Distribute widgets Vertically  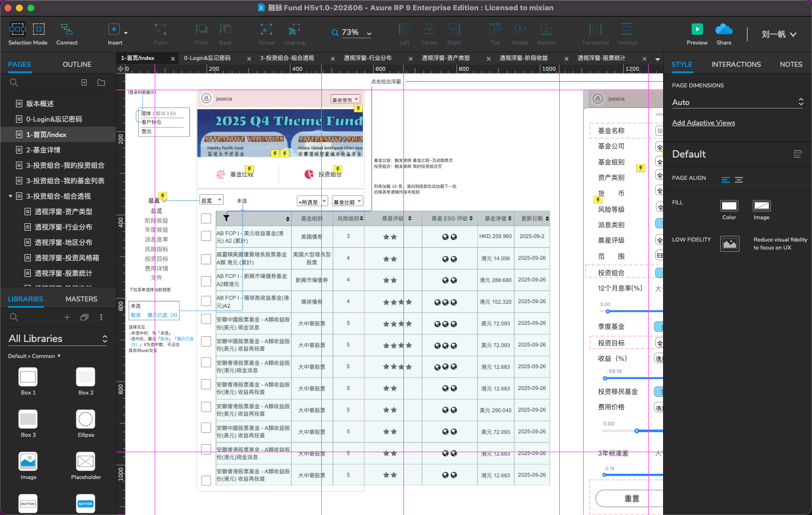click(627, 34)
